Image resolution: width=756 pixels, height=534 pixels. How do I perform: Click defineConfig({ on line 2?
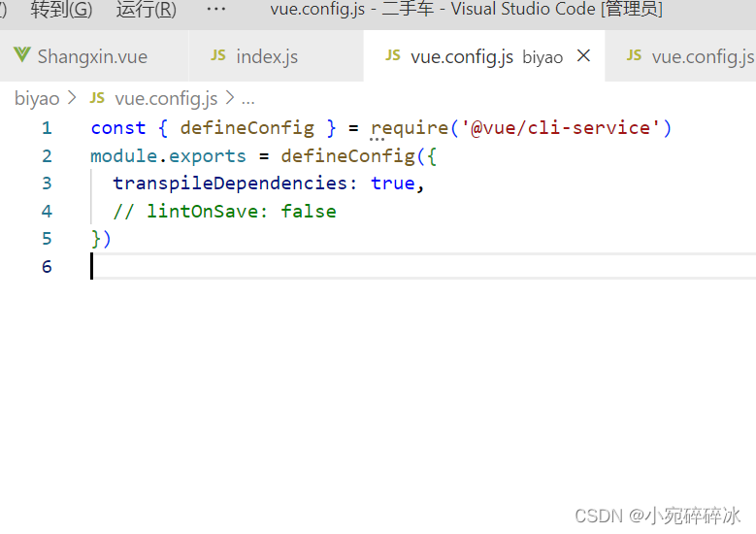click(359, 156)
